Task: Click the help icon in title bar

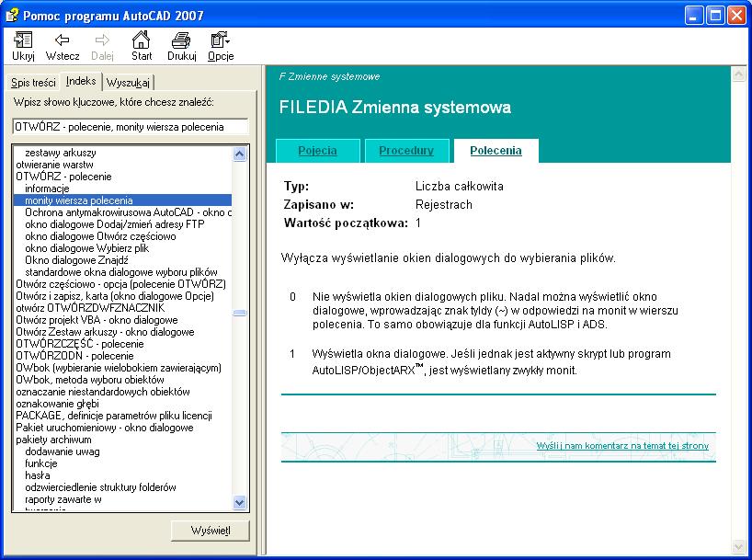Action: (x=12, y=16)
